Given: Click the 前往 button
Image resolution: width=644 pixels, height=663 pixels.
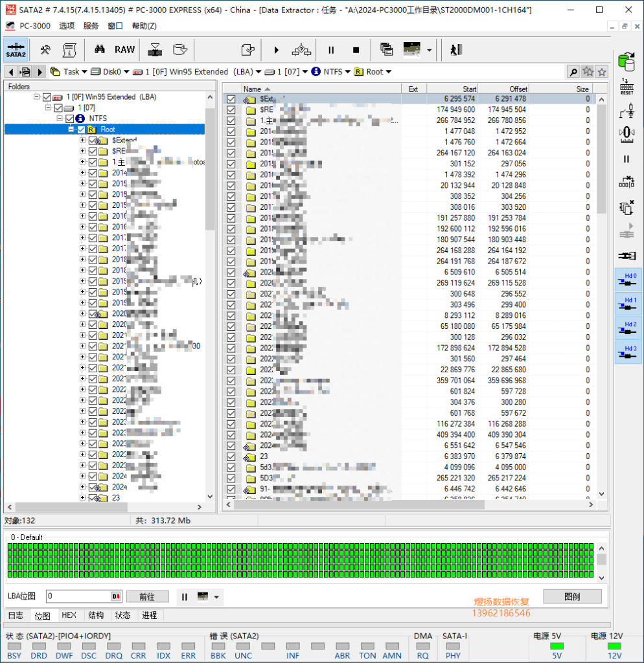Looking at the screenshot, I should (147, 596).
